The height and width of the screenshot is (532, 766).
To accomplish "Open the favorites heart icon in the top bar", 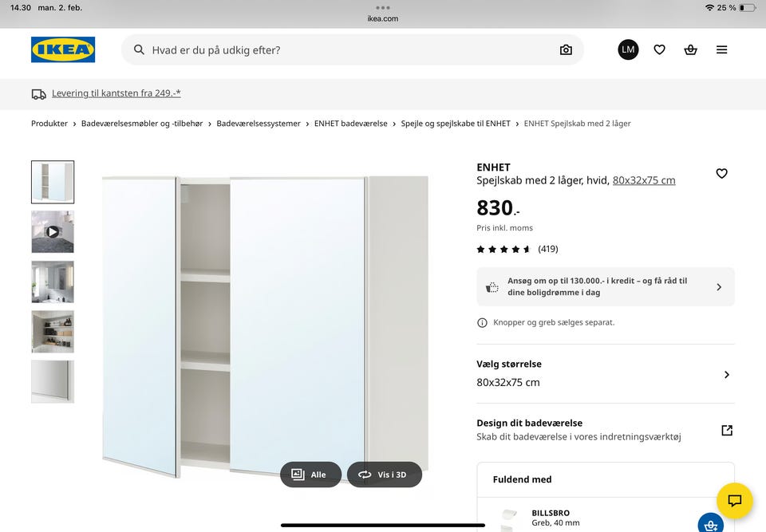I will [x=659, y=49].
